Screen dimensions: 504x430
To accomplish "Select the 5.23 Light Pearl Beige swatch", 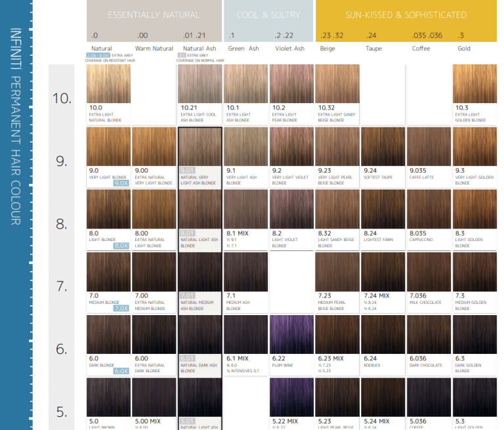I will coord(337,397).
